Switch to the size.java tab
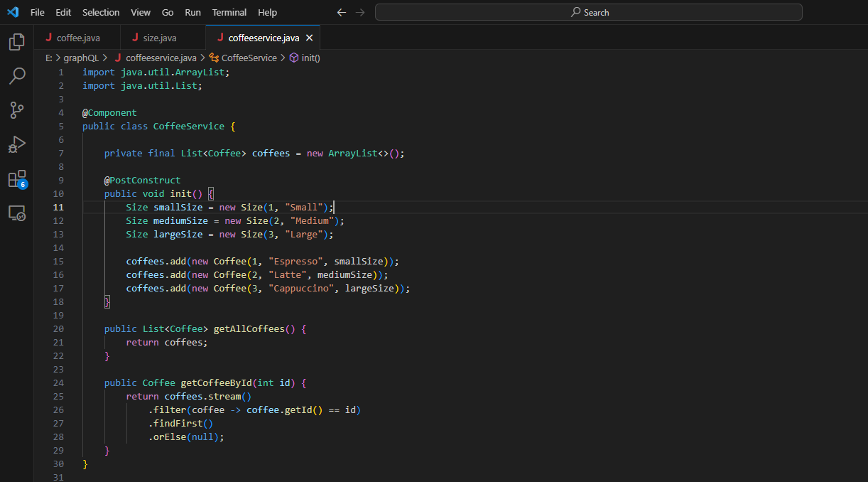Viewport: 868px width, 482px height. point(163,38)
